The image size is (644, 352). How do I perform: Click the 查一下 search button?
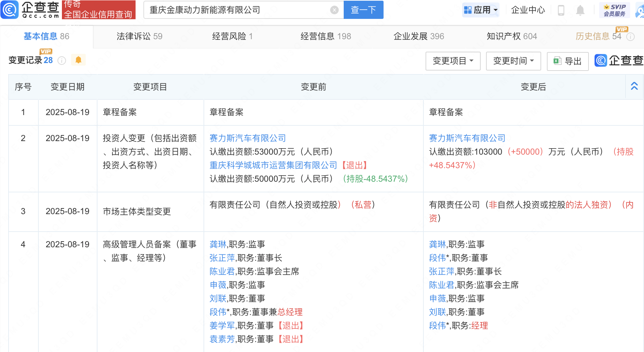coord(363,10)
